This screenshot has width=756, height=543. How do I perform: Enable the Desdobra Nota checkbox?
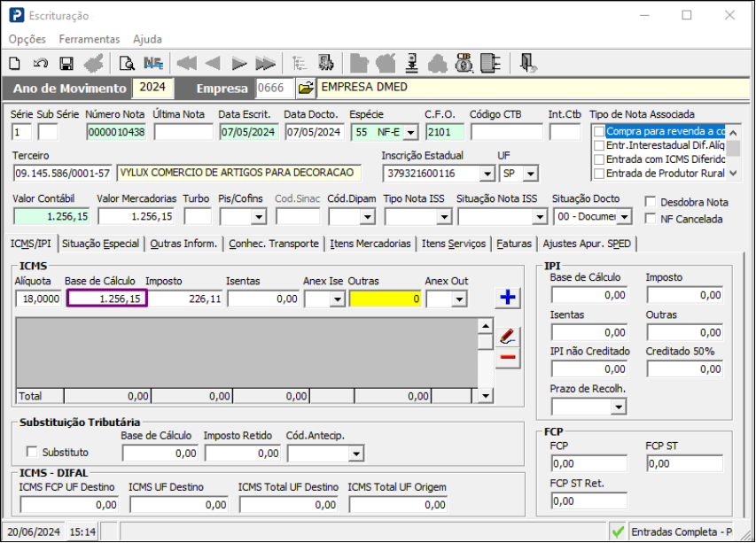point(651,202)
